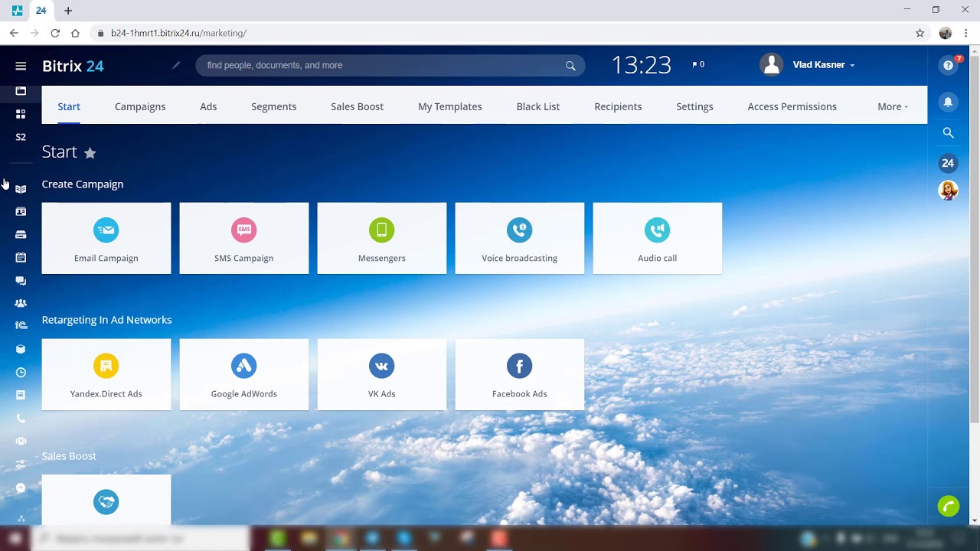
Task: Click the Sales Boost handshake icon
Action: click(x=106, y=502)
